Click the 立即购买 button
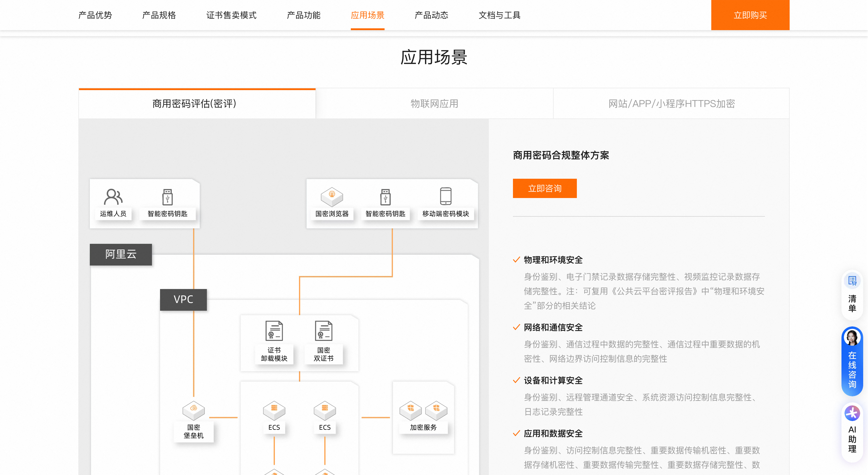Image resolution: width=868 pixels, height=475 pixels. pyautogui.click(x=750, y=15)
